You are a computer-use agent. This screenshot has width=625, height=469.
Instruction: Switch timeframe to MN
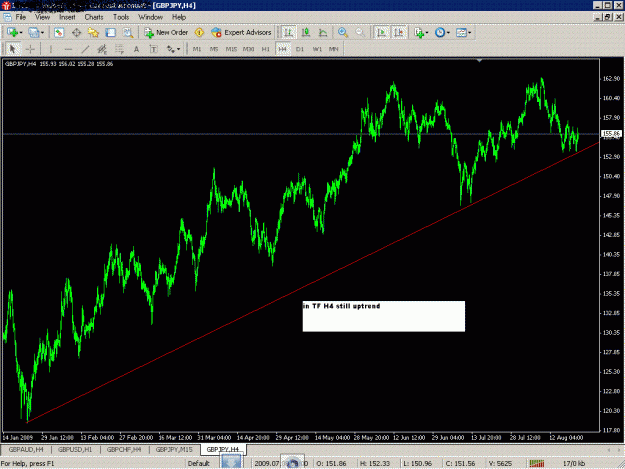pyautogui.click(x=334, y=49)
